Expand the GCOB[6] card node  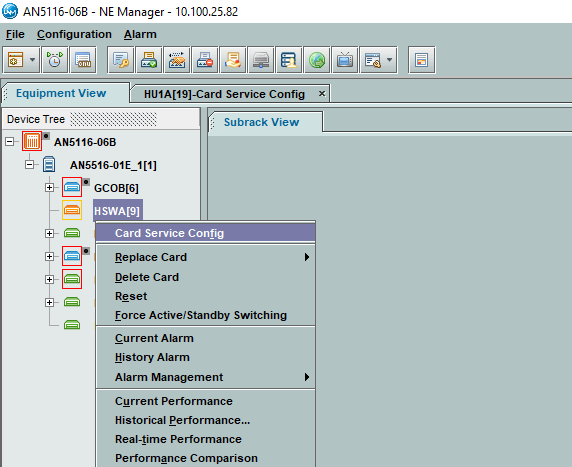click(49, 188)
